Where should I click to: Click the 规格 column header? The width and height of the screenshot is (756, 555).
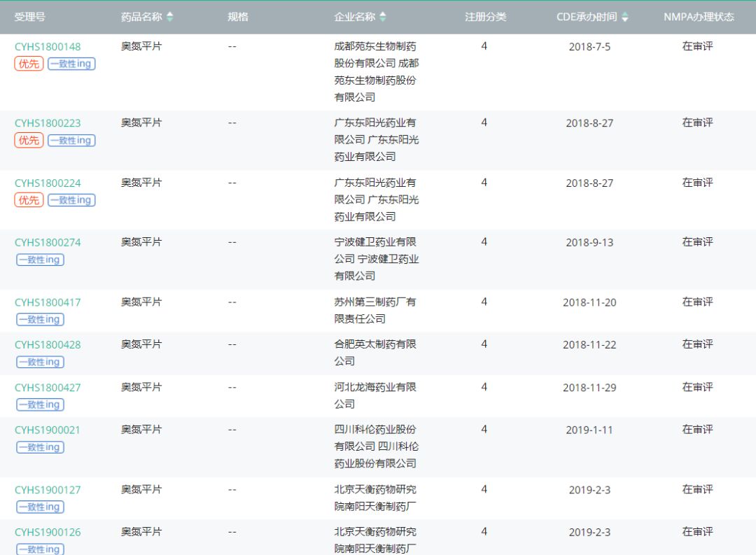tap(238, 17)
